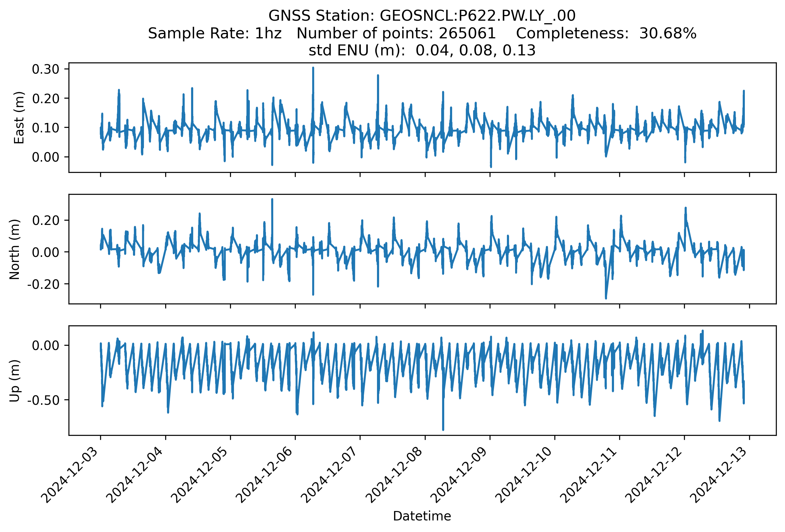Click the East (m) axis label
The height and width of the screenshot is (532, 785).
19,117
